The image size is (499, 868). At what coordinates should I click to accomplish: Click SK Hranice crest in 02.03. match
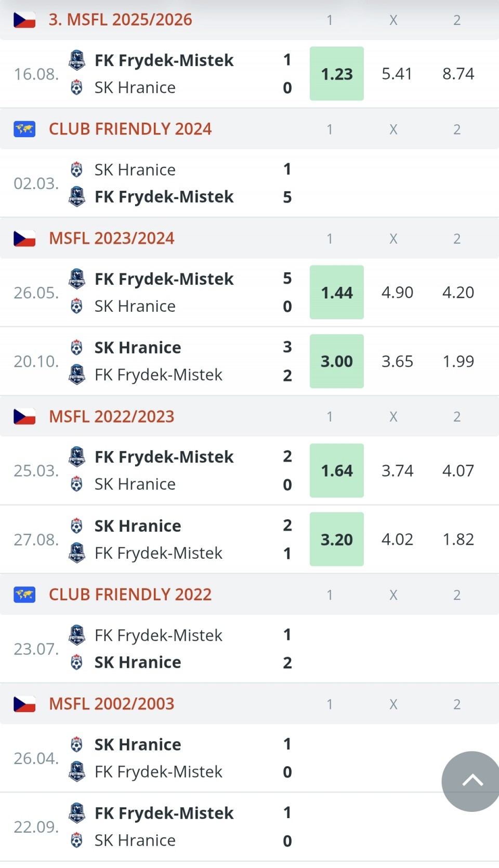(x=77, y=169)
